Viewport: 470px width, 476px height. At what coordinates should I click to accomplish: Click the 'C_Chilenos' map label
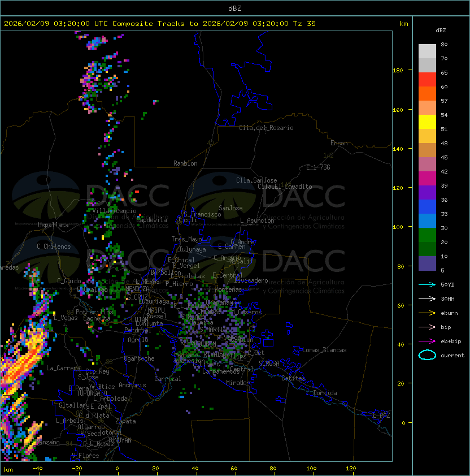(54, 246)
